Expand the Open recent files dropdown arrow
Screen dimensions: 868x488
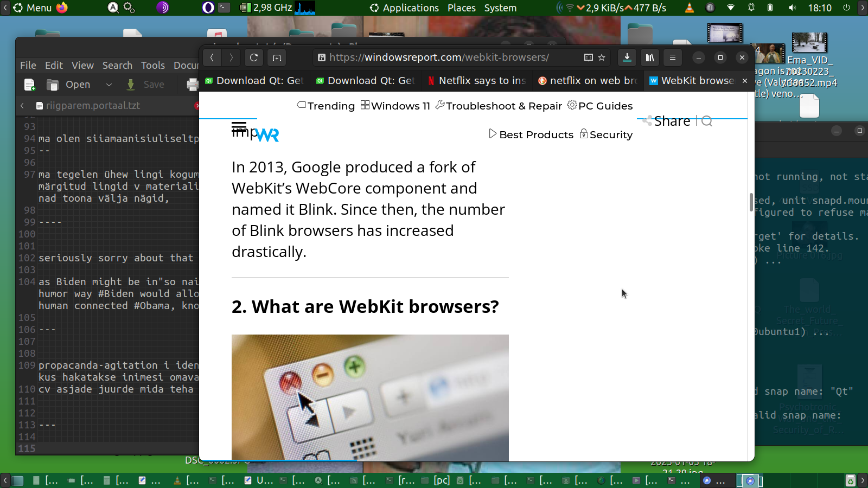point(108,85)
